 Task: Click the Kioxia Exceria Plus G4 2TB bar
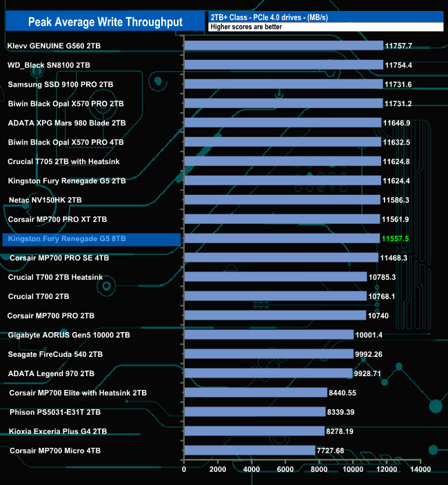click(x=254, y=431)
